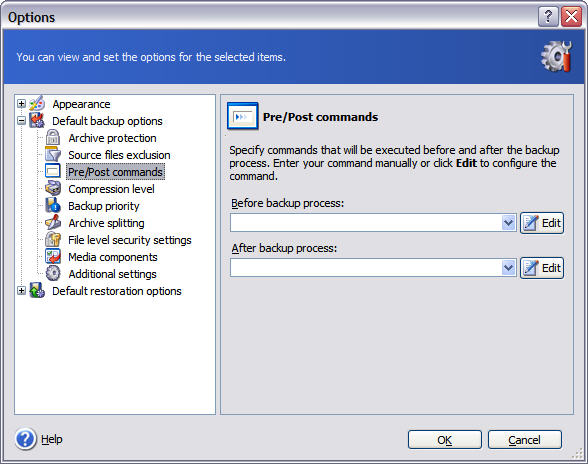The width and height of the screenshot is (588, 464).
Task: Open the After backup process dropdown
Action: (508, 268)
